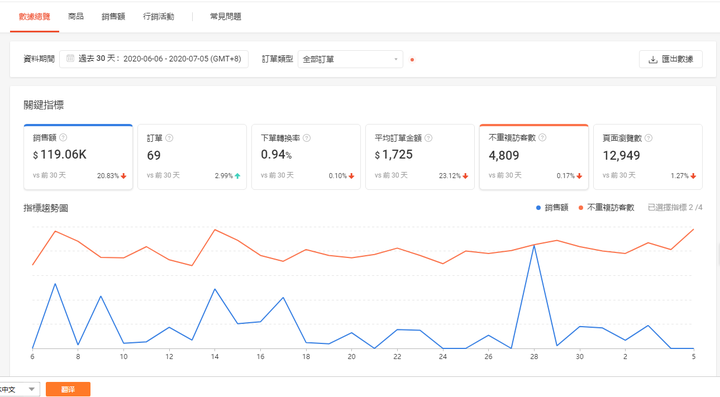Open the language dropdown showing 中文
The width and height of the screenshot is (720, 397).
click(x=19, y=389)
